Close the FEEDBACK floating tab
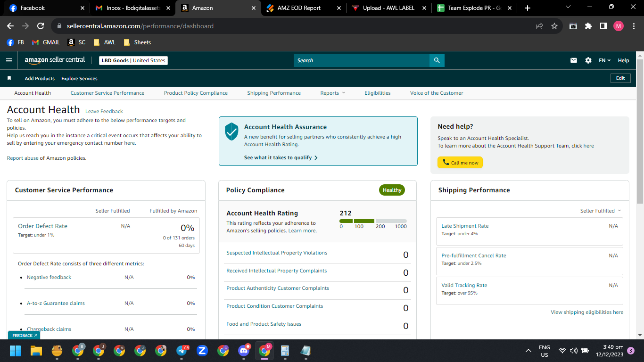Image resolution: width=644 pixels, height=362 pixels. (x=36, y=336)
